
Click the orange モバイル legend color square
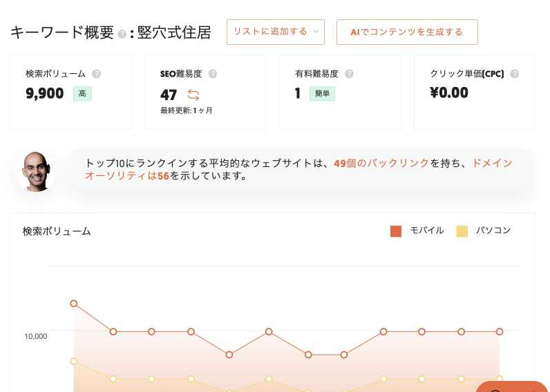click(x=396, y=231)
